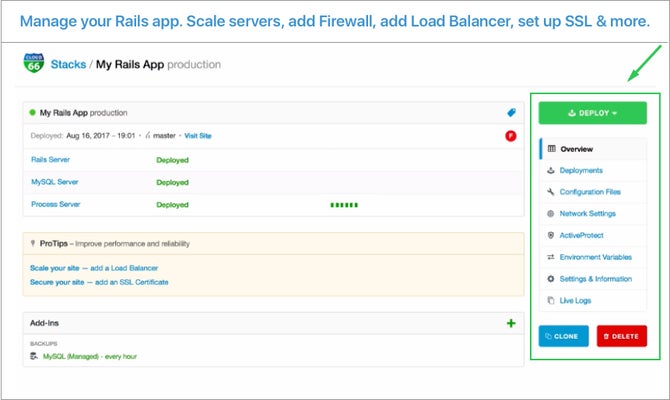Screen dimensions: 670x400
Task: Open Environment Variables in the side menu
Action: pos(593,257)
